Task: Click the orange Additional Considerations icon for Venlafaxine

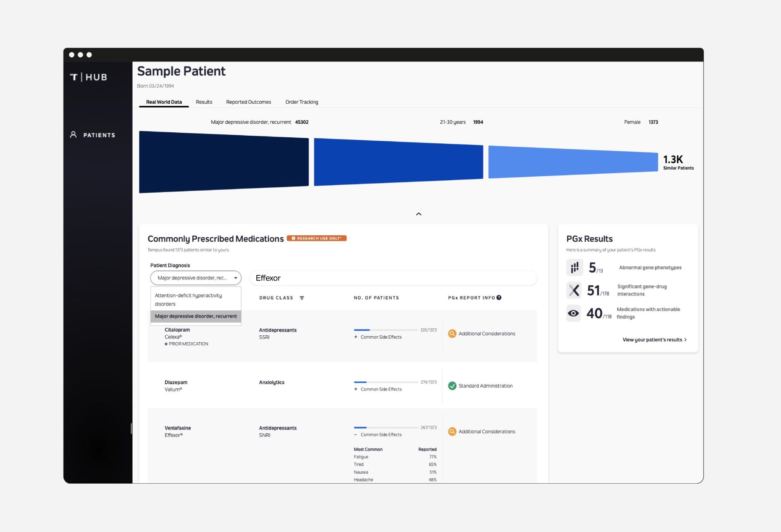Action: tap(452, 432)
